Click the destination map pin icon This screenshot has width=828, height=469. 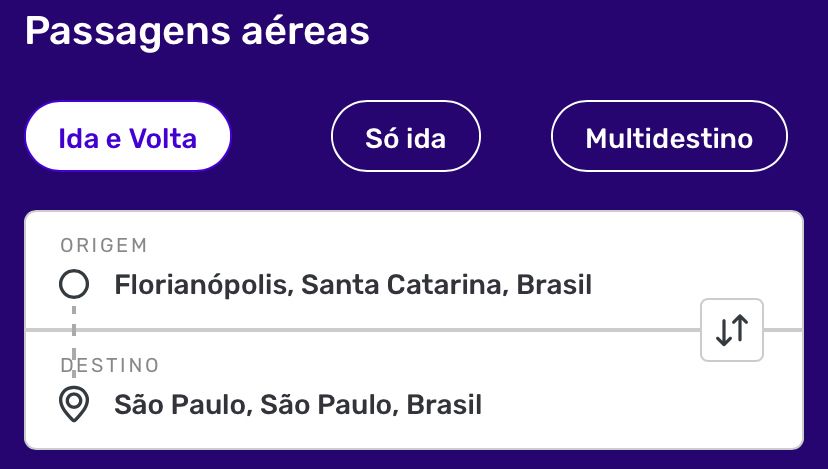(73, 405)
